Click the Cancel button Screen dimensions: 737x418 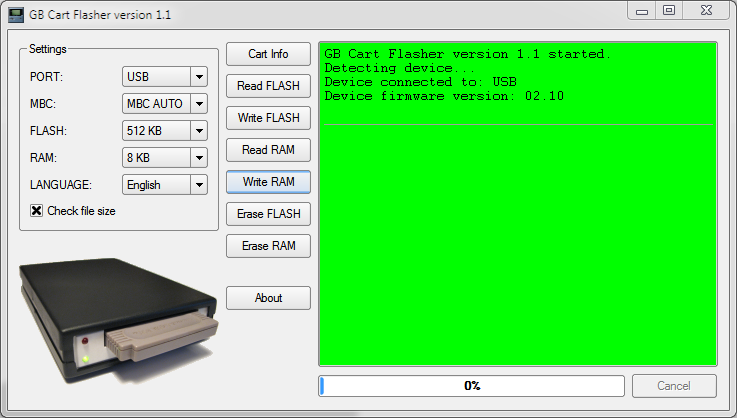(674, 386)
